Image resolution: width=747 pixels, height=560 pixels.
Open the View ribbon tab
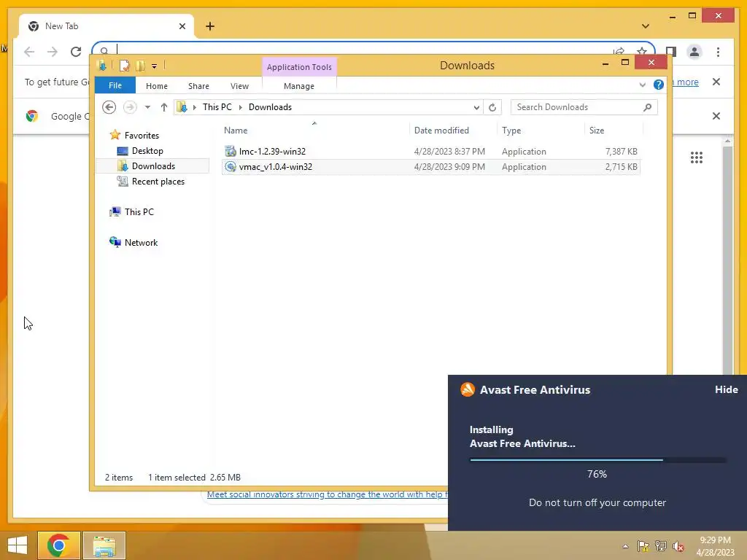(239, 86)
